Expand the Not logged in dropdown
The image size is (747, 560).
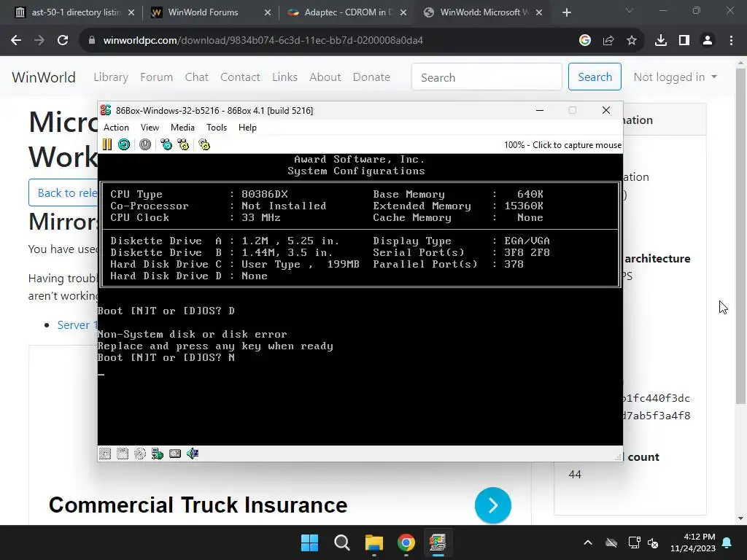[675, 77]
